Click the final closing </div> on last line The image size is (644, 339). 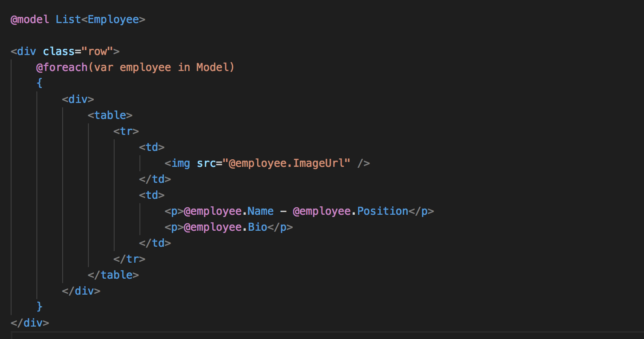30,323
